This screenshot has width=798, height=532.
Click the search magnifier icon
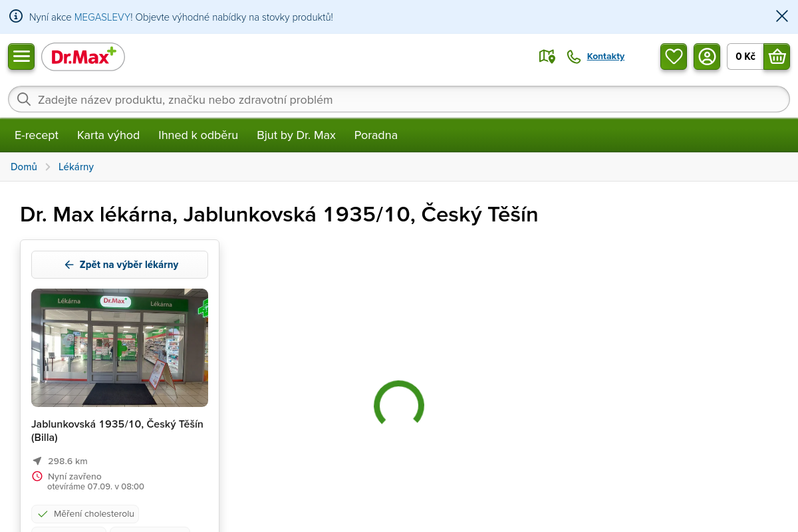[x=24, y=99]
